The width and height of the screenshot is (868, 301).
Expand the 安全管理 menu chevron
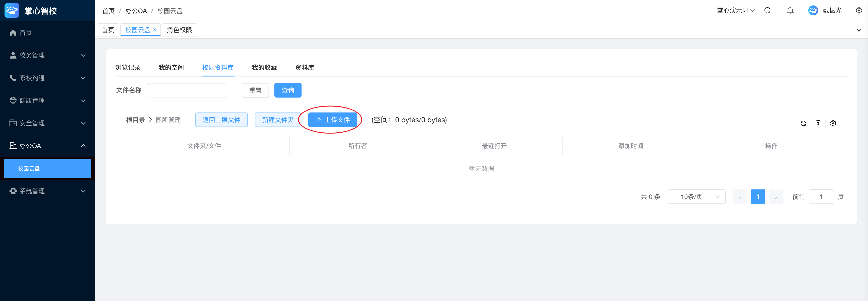[x=83, y=123]
